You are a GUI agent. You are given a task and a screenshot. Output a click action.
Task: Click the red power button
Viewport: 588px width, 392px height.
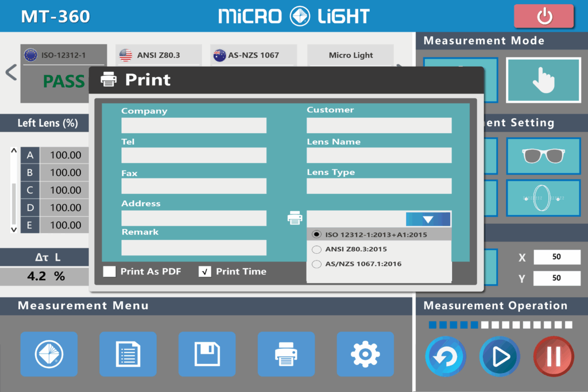543,16
